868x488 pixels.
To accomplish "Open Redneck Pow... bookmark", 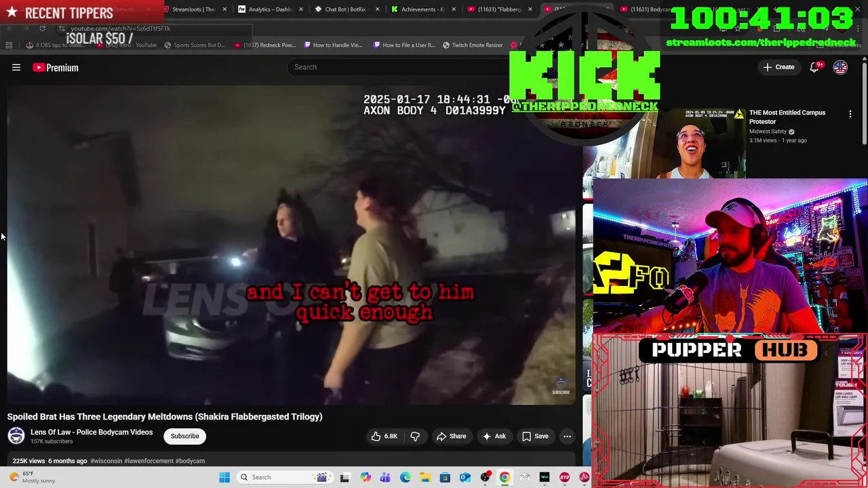I will click(265, 45).
